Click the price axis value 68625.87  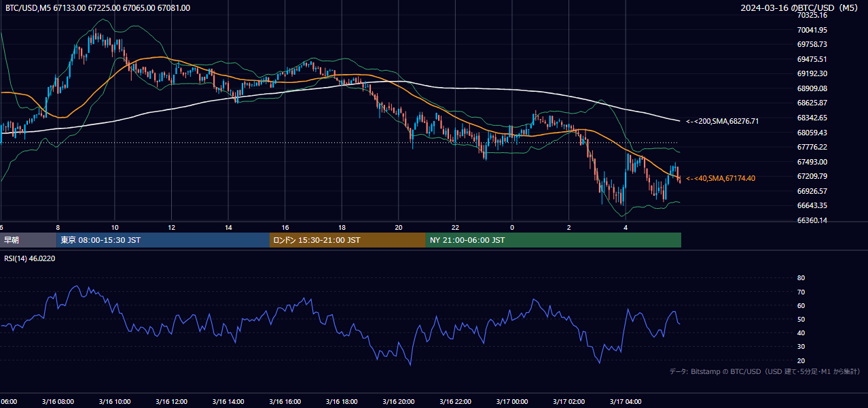click(x=812, y=103)
